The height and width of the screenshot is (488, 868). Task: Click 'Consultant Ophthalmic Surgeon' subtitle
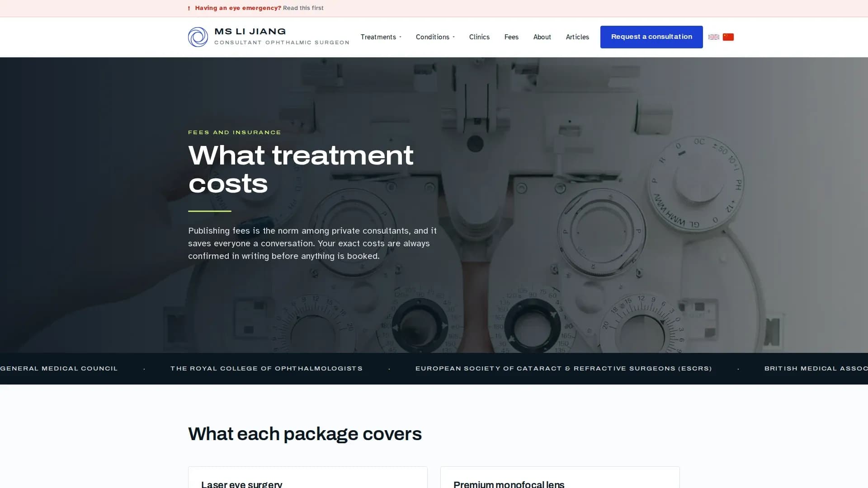tap(282, 42)
